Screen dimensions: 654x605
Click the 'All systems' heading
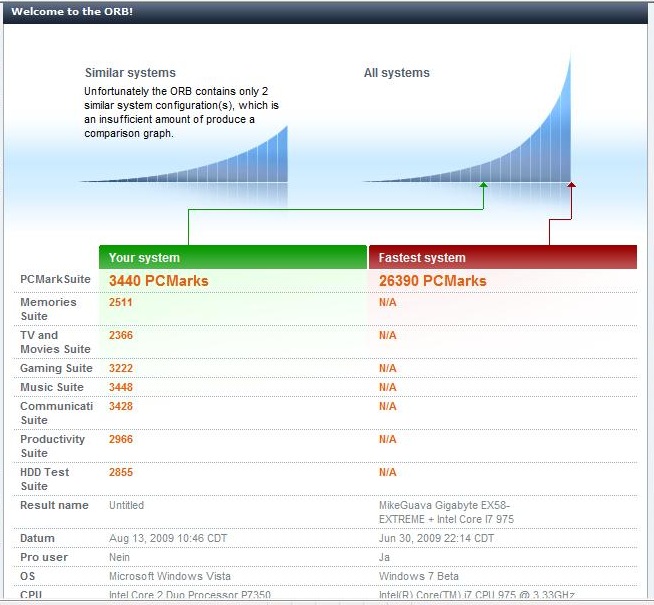(x=397, y=73)
